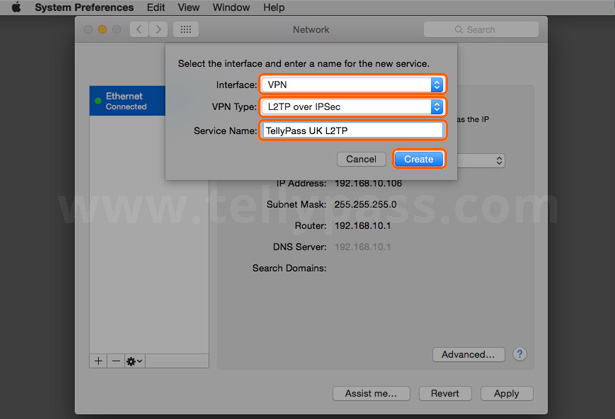Click the DNS Server field
Image resolution: width=615 pixels, height=419 pixels.
(362, 247)
